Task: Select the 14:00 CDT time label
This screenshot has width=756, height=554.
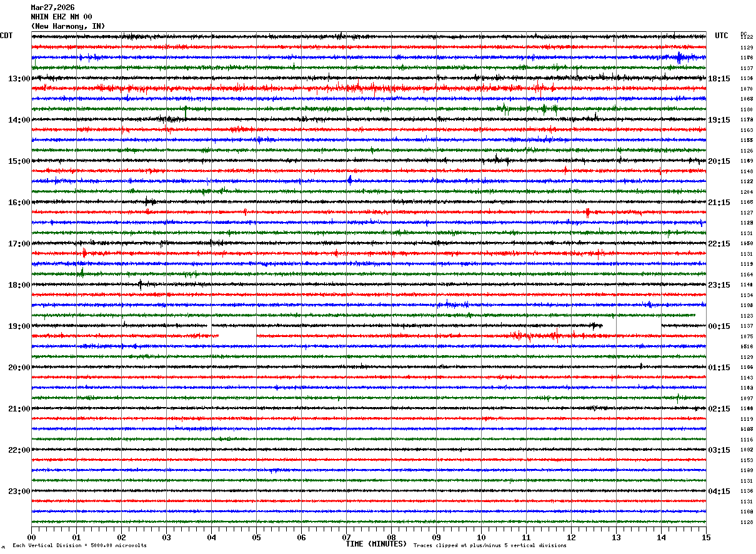Action: click(x=19, y=120)
